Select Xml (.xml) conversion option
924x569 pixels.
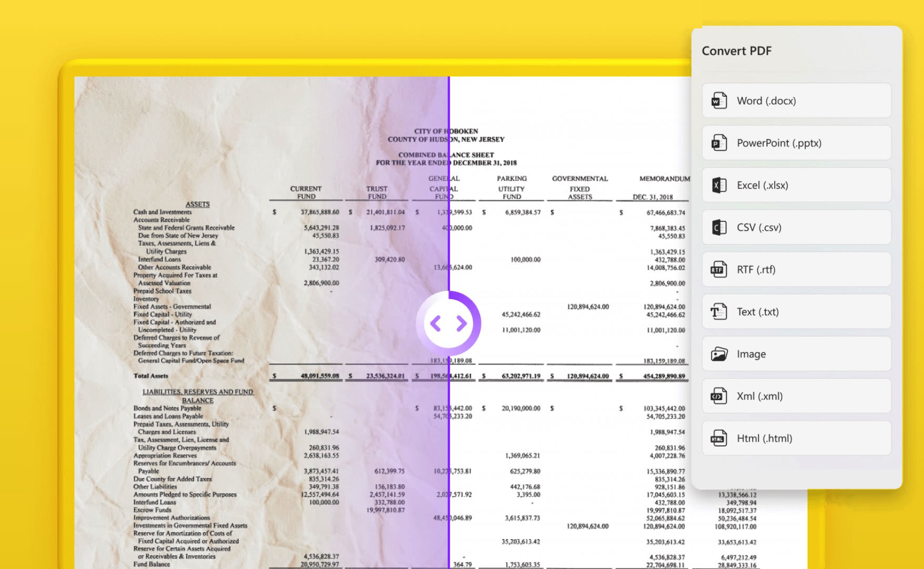click(796, 396)
